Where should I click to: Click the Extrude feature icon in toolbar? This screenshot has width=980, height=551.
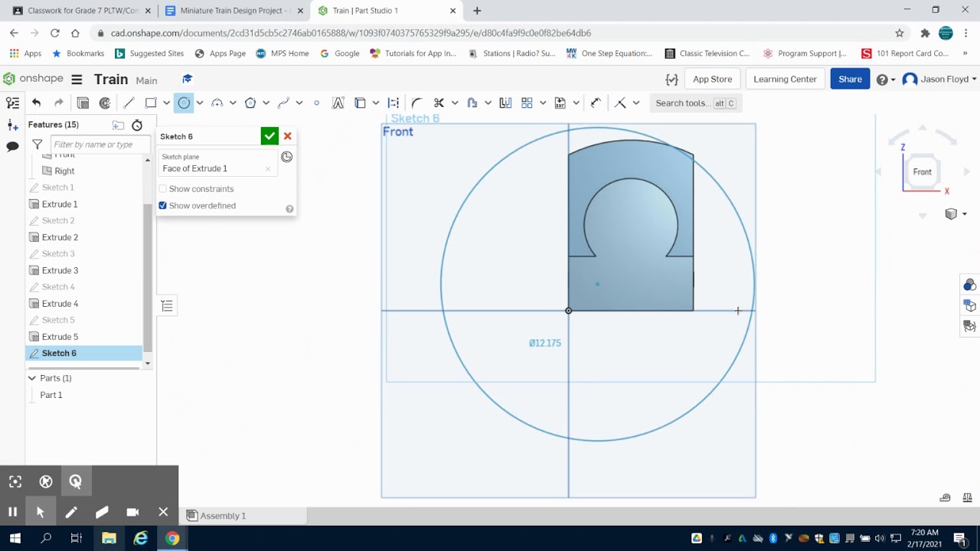[83, 103]
